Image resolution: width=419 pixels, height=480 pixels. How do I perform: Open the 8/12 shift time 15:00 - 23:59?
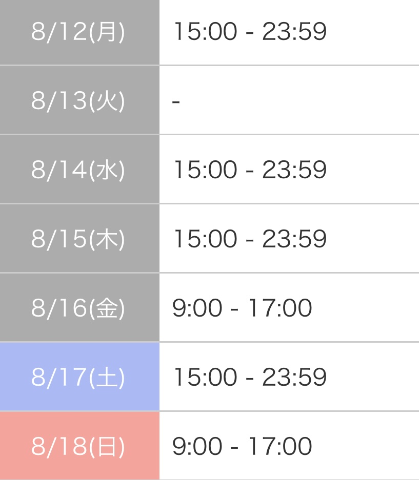tap(250, 31)
